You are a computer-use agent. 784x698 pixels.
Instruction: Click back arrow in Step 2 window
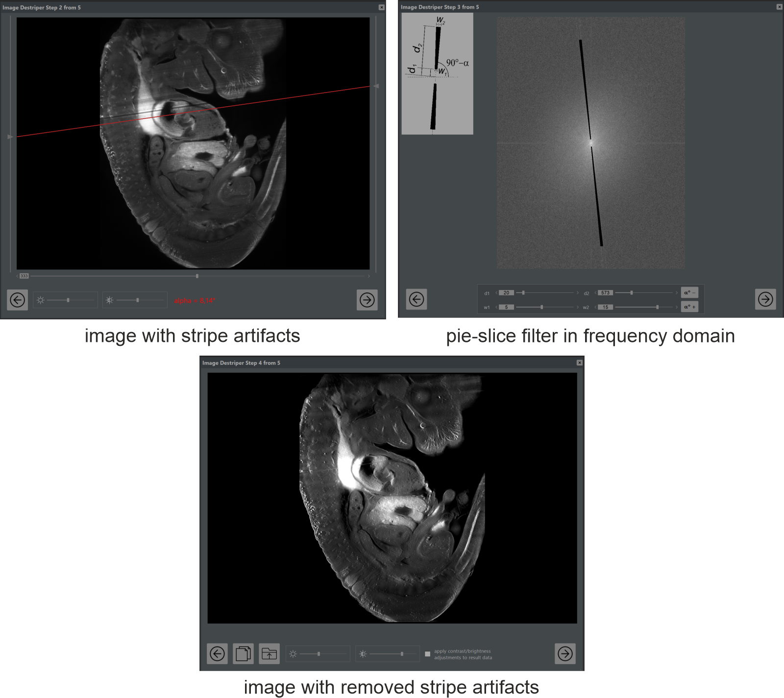17,300
